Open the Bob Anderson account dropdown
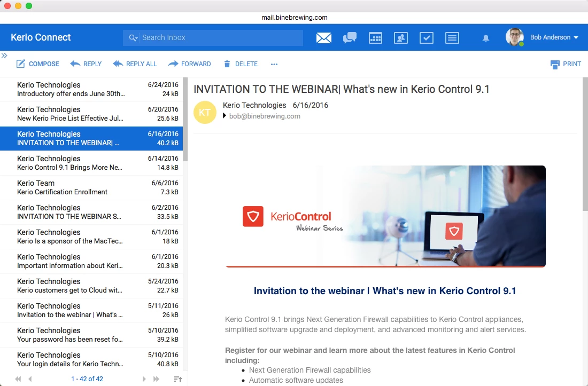Screen dimensions: 588x386 point(554,37)
